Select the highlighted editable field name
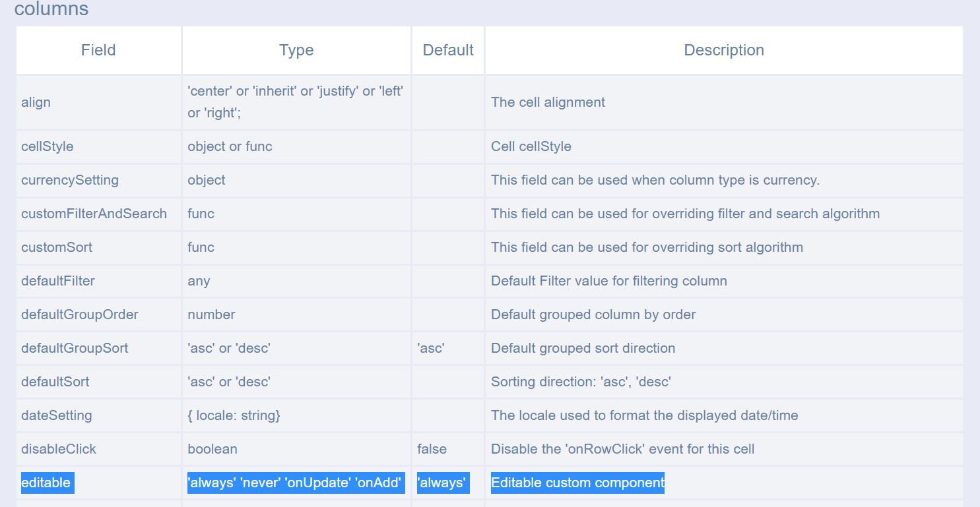The height and width of the screenshot is (507, 980). [x=46, y=483]
